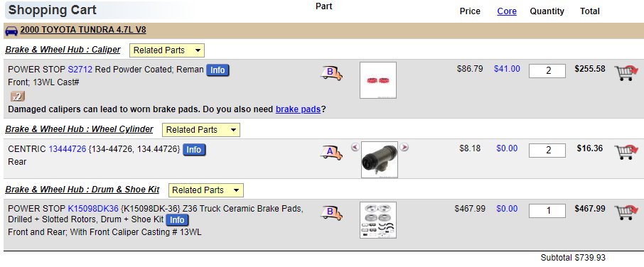Open 2000 Toyota Tundra 4.7L V8 link
Image resolution: width=644 pixels, height=267 pixels.
point(83,30)
